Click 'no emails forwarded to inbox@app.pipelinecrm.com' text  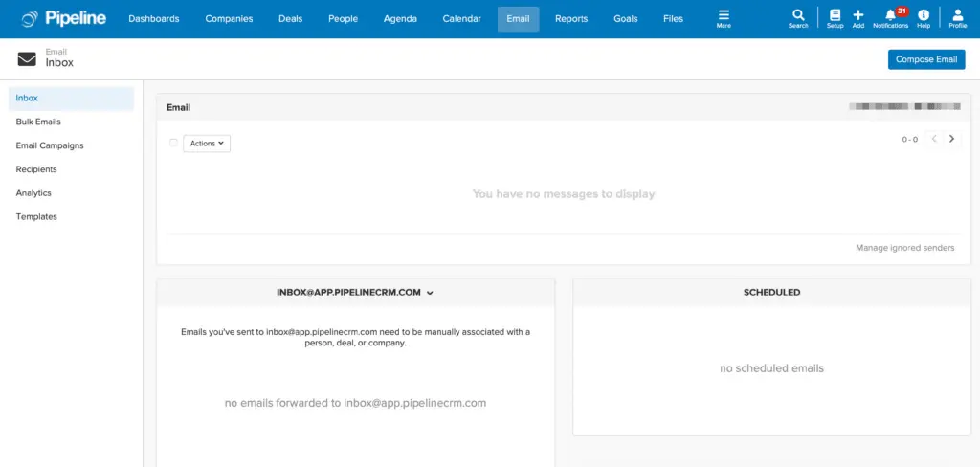(x=355, y=403)
